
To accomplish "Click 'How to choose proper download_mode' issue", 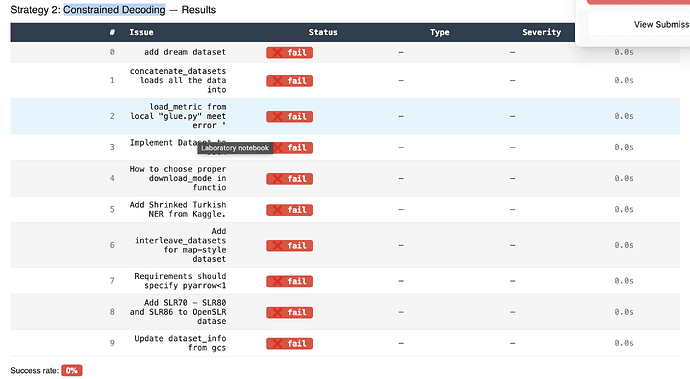I will coord(178,178).
